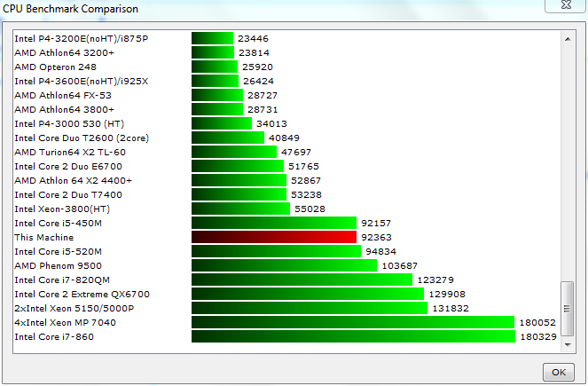Click the OK button
Viewport: 588px width, 386px height.
coord(559,372)
